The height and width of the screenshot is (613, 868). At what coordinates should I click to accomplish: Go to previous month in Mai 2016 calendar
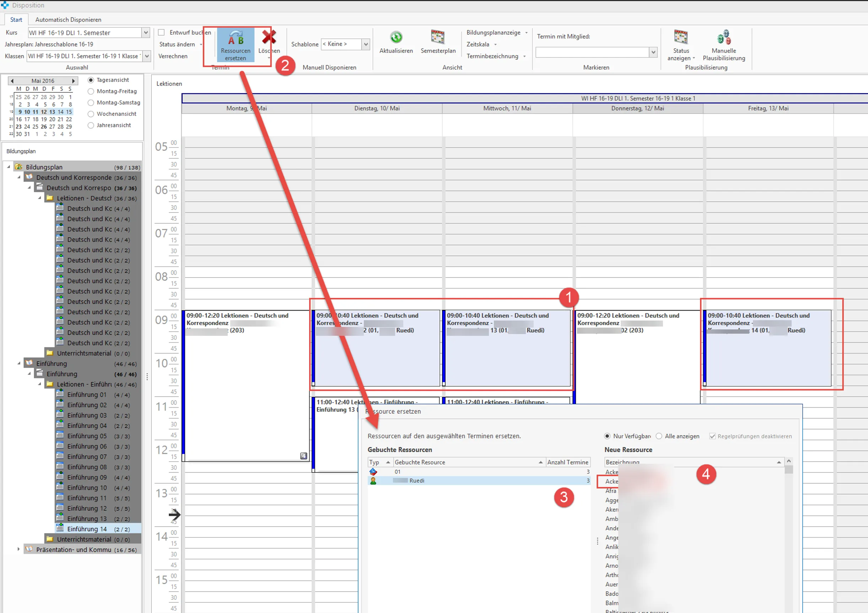point(12,81)
